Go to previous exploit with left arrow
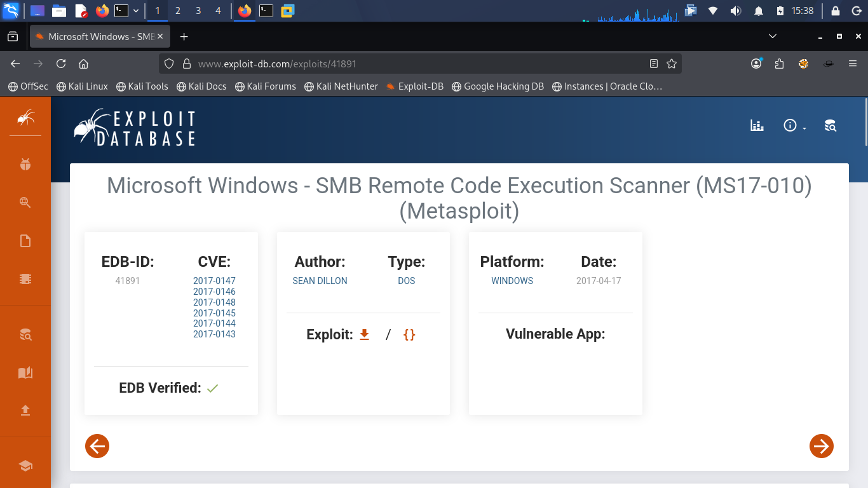Viewport: 868px width, 488px height. (97, 446)
